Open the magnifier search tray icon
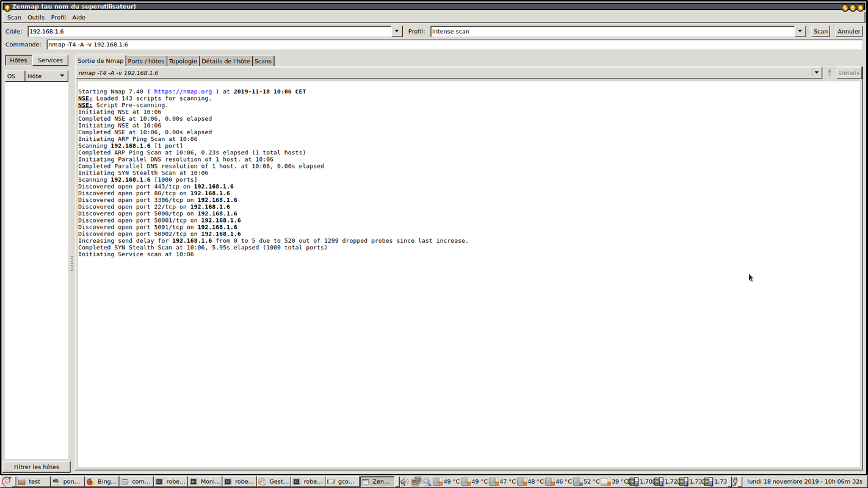 tap(427, 481)
